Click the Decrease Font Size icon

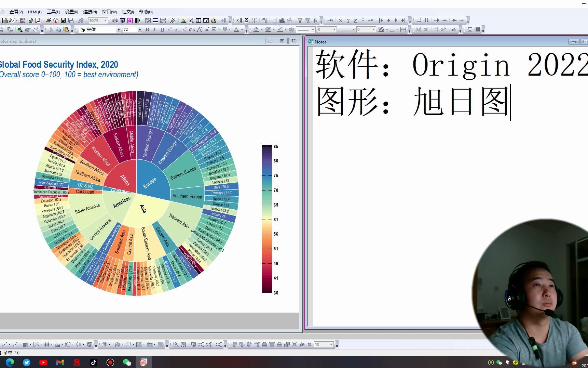click(x=207, y=30)
